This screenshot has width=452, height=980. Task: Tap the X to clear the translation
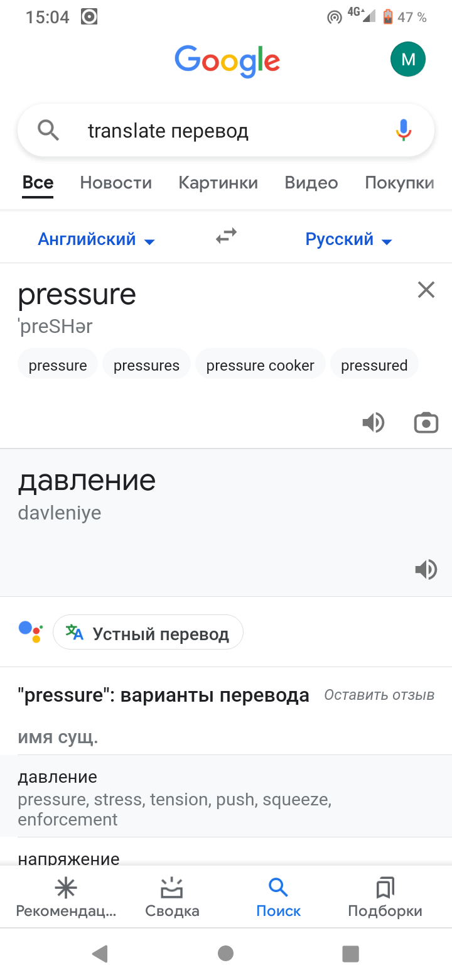[426, 290]
